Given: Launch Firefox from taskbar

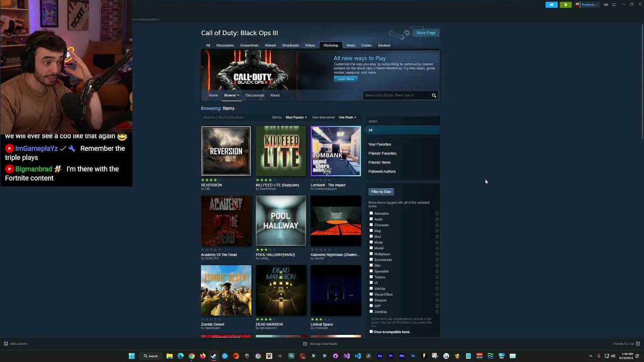Looking at the screenshot, I should tap(203, 356).
